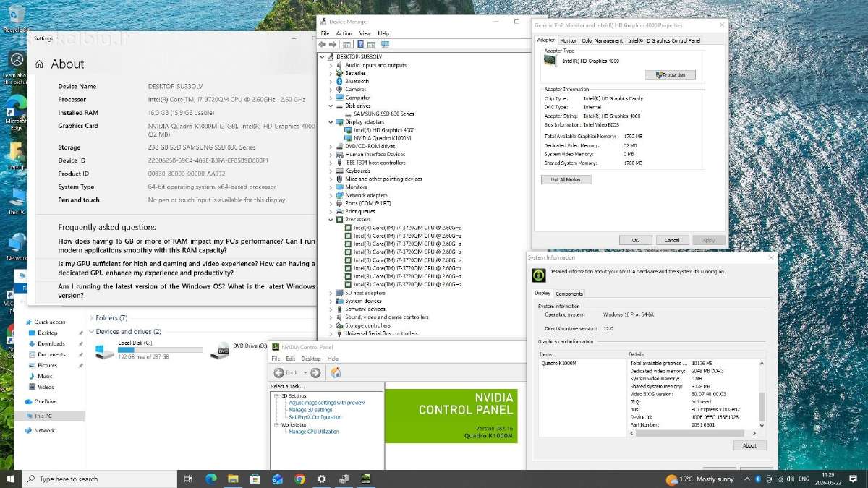868x488 pixels.
Task: Select NVIDIA Quadro K1000M in Device Manager
Action: [382, 138]
